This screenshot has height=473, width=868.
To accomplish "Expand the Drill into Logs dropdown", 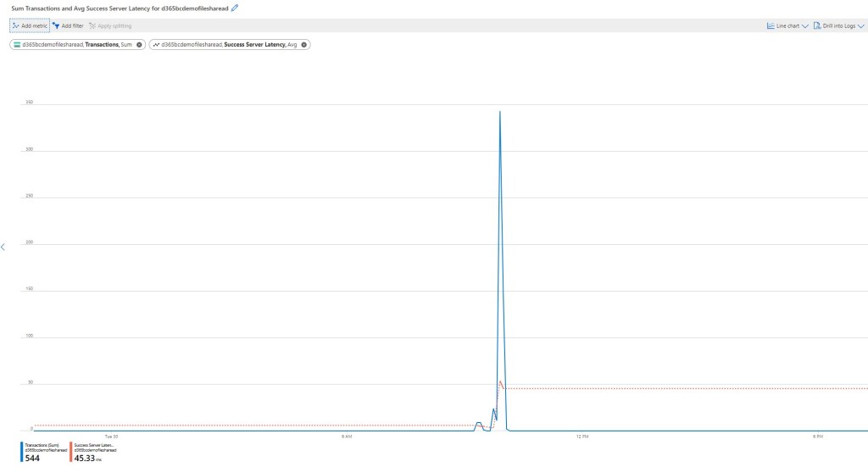I will [x=860, y=26].
